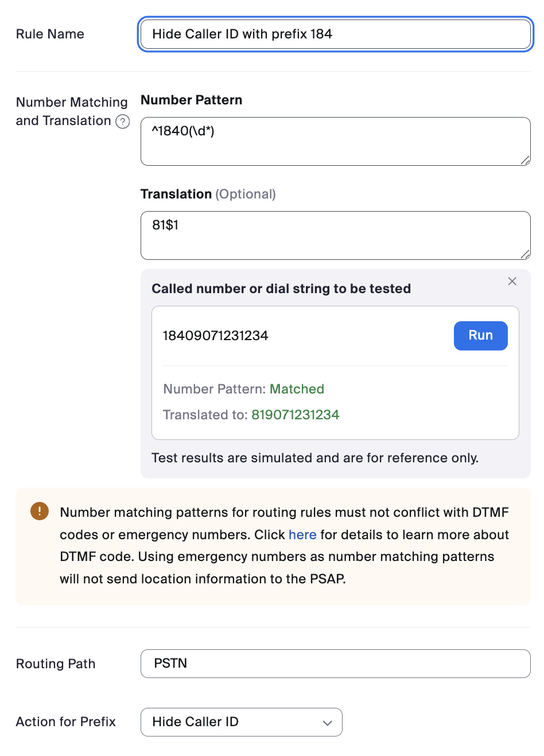Click the Matched status text

pyautogui.click(x=297, y=389)
